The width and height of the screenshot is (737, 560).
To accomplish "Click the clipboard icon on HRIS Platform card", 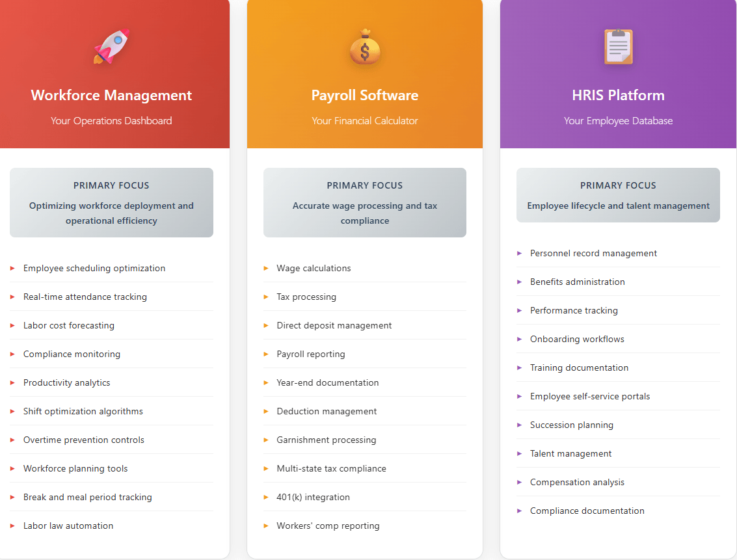I will [x=618, y=47].
